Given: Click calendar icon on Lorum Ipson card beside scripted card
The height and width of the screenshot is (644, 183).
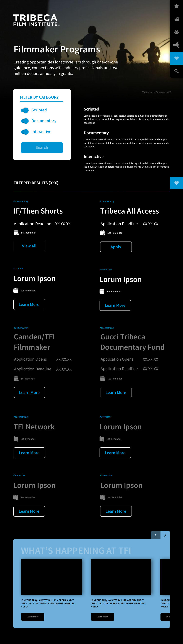Looking at the screenshot, I should [102, 291].
